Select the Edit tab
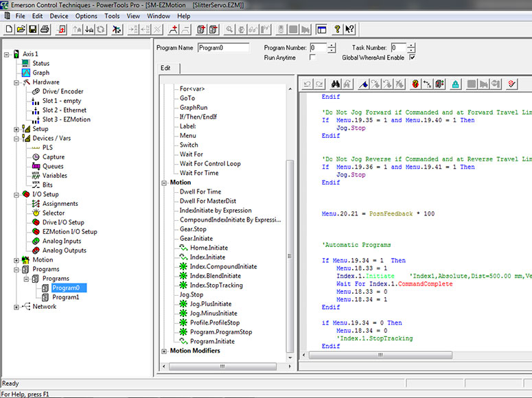The width and height of the screenshot is (532, 398). tap(165, 68)
